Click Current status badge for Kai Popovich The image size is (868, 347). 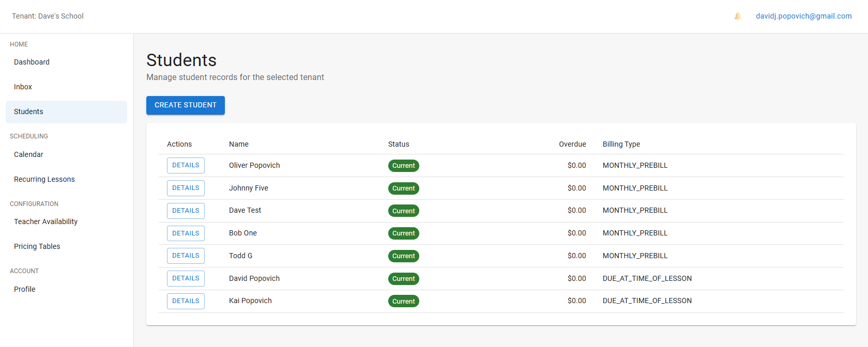click(x=404, y=301)
